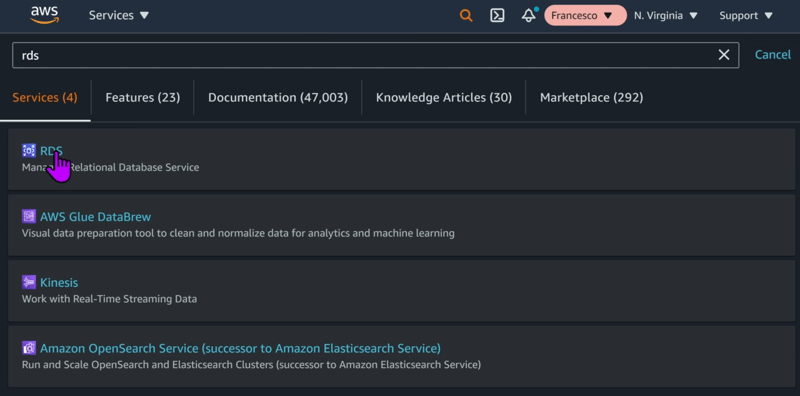
Task: Open the N. Virginia region selector
Action: point(666,16)
